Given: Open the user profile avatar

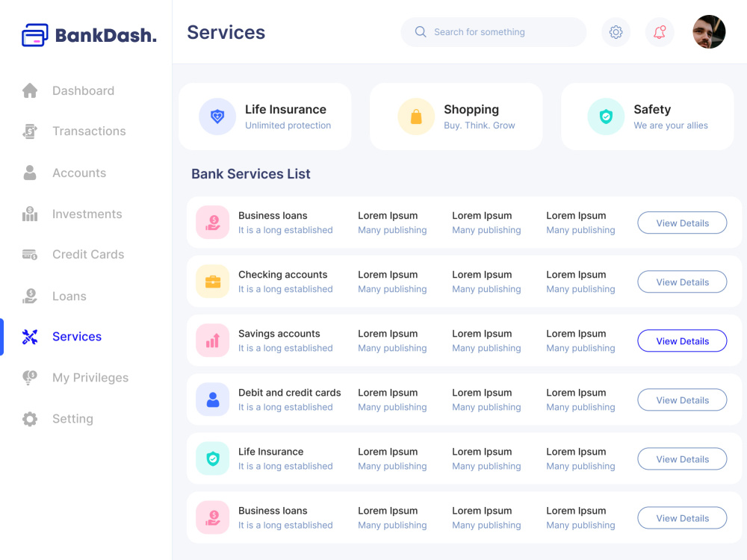Looking at the screenshot, I should click(710, 32).
